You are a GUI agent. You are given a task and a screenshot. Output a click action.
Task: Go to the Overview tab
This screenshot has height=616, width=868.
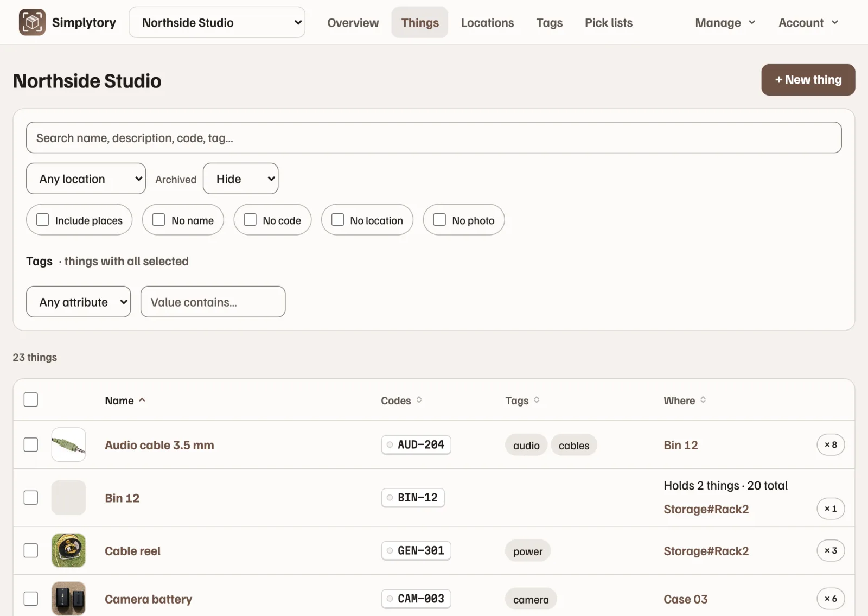click(x=353, y=22)
